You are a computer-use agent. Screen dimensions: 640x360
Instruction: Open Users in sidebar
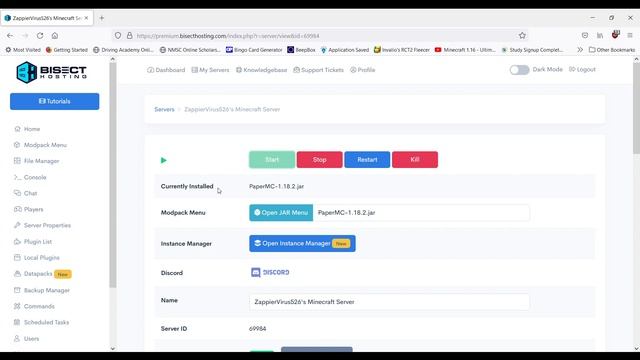pyautogui.click(x=27, y=338)
